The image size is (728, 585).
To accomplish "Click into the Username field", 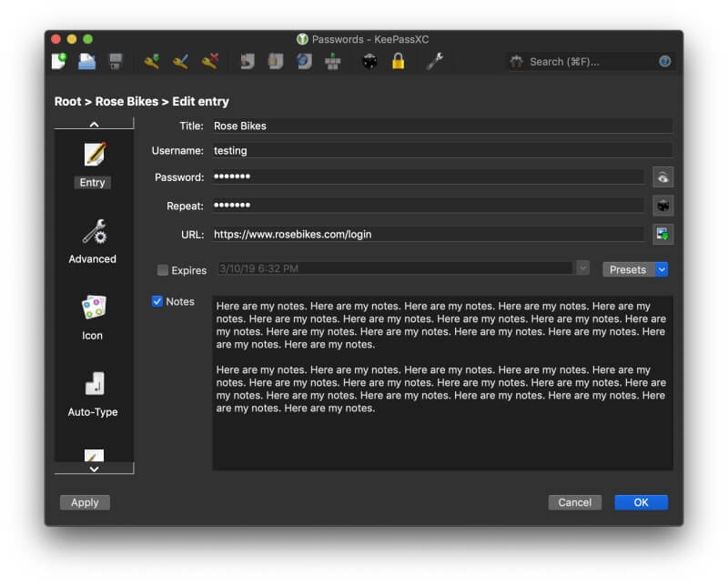I will tap(442, 150).
